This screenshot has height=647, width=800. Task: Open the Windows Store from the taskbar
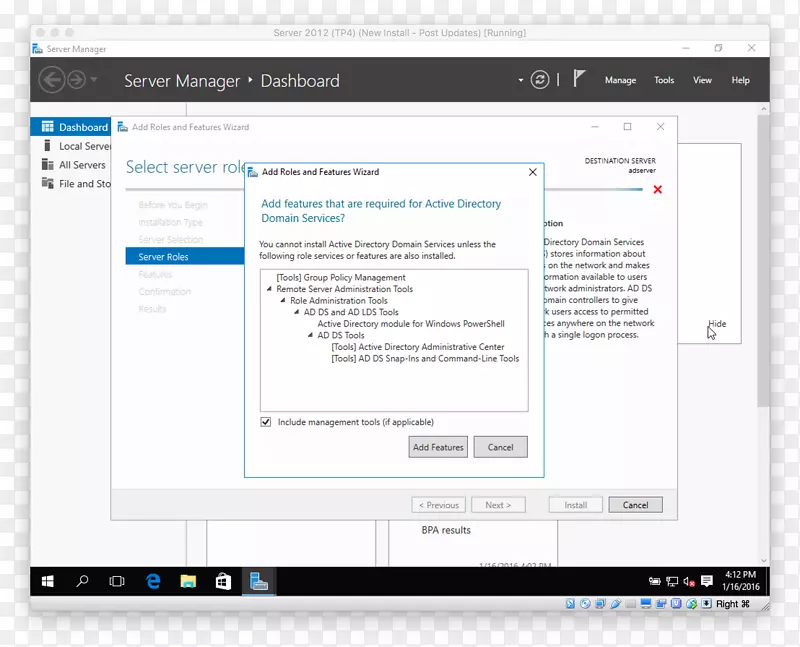click(223, 580)
